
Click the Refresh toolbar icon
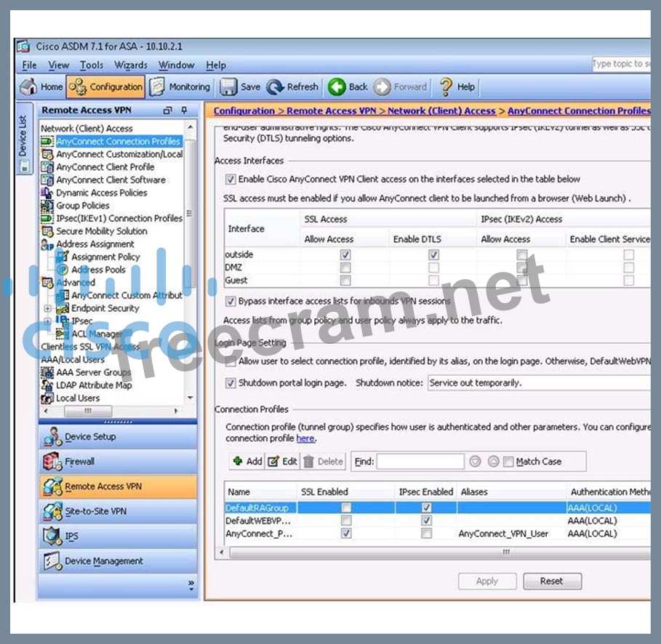[275, 86]
